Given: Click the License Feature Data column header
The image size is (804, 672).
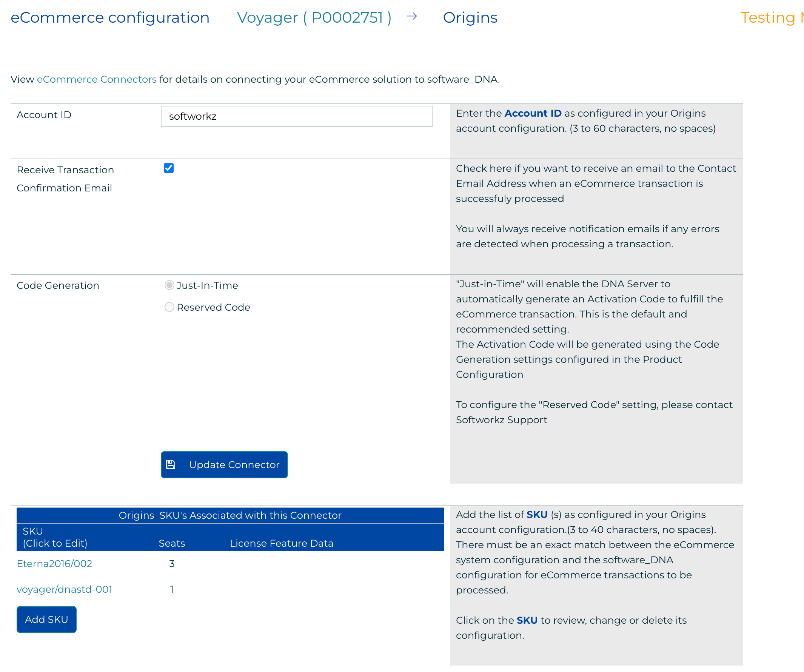Looking at the screenshot, I should [282, 543].
